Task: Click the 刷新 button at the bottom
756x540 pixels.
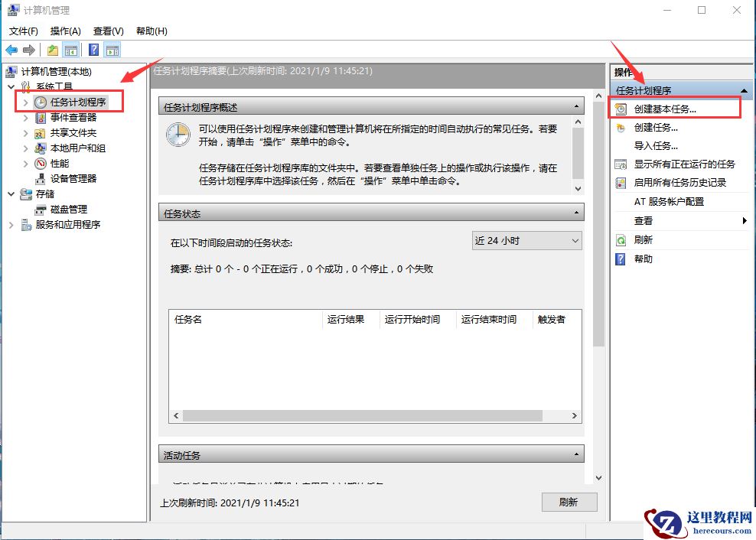Action: pyautogui.click(x=569, y=503)
